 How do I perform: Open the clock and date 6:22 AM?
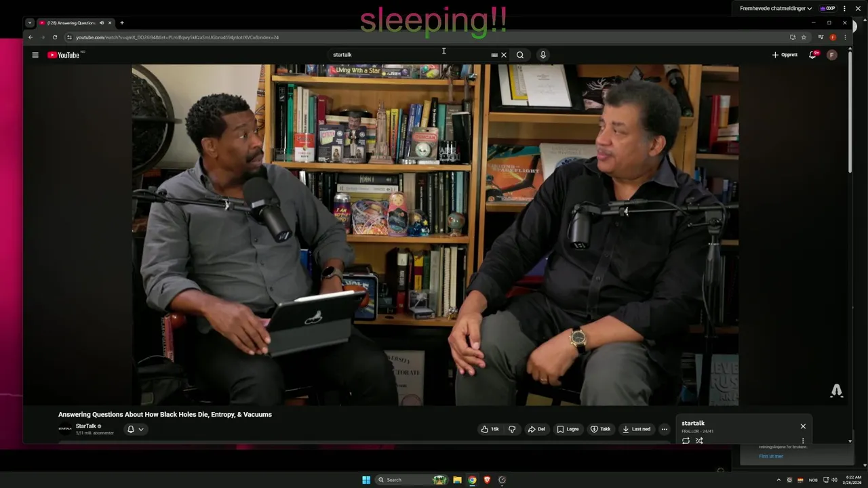pos(852,480)
